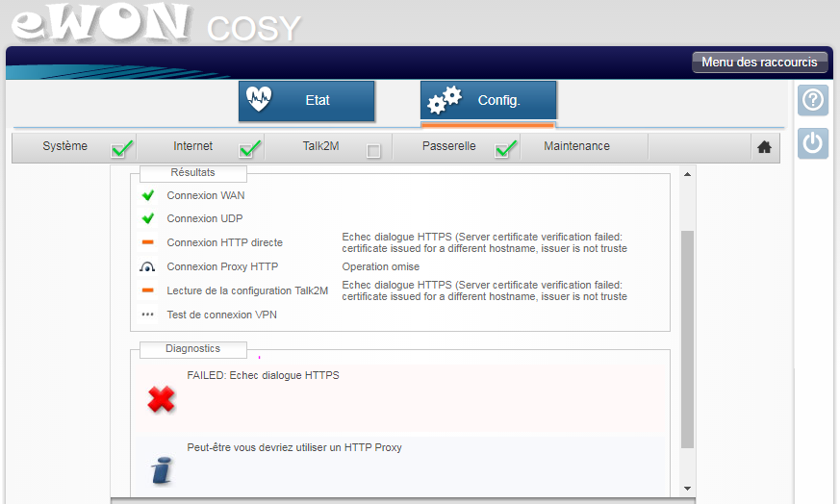
Task: Click the orange dash beside Connexion HTTP directe
Action: (148, 242)
